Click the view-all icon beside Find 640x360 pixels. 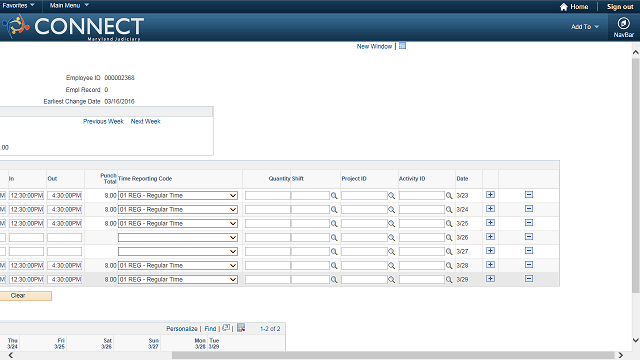click(x=226, y=328)
